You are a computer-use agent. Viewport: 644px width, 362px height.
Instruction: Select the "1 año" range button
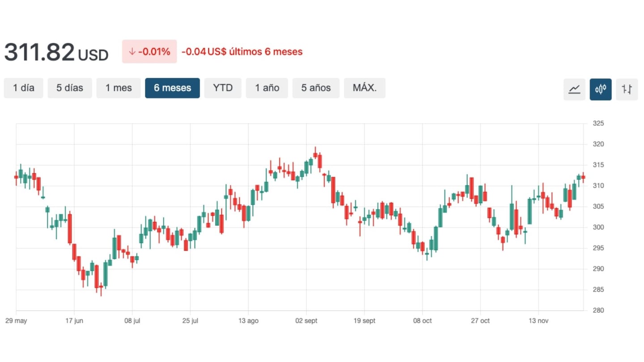[267, 88]
